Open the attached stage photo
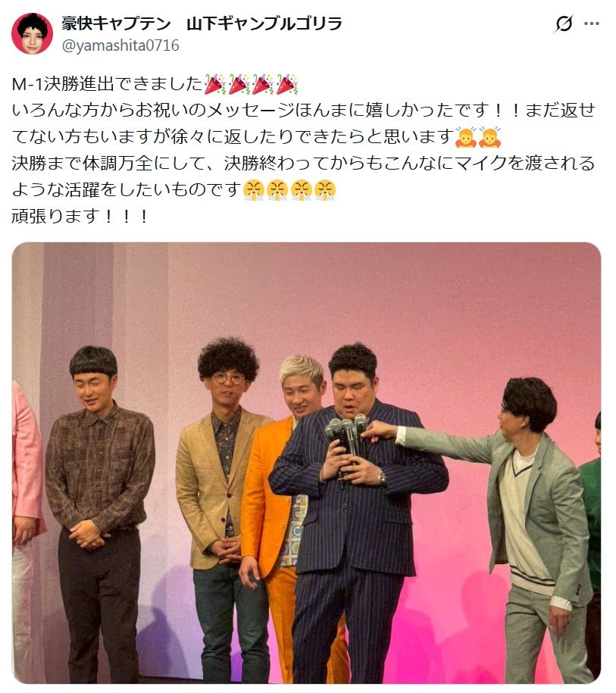616x693 pixels. (x=306, y=463)
